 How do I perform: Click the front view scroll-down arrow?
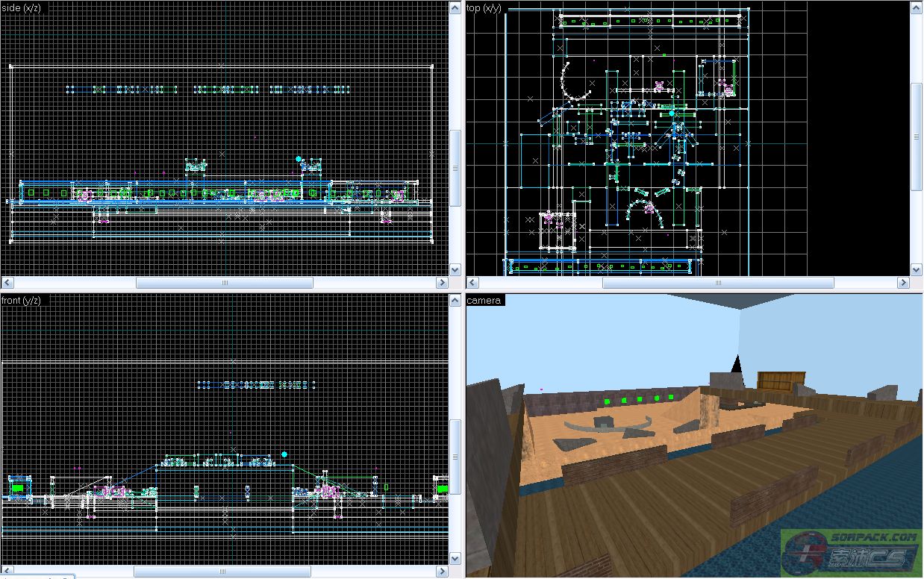click(455, 558)
